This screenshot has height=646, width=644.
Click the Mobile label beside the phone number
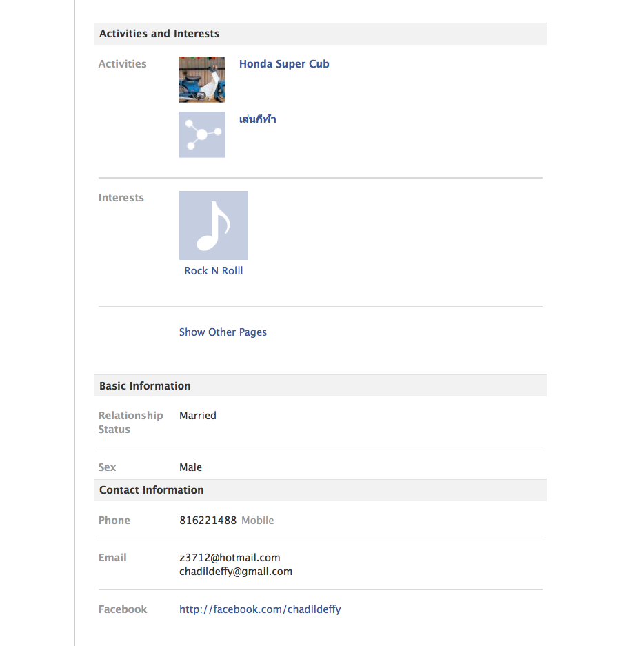(x=257, y=521)
